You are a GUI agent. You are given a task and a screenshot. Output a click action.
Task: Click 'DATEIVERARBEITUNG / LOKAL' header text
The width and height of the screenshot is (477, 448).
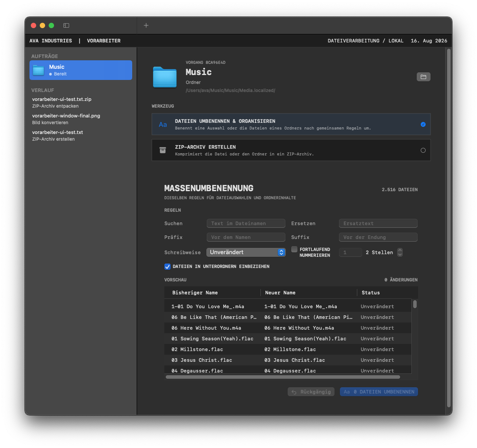(x=365, y=41)
